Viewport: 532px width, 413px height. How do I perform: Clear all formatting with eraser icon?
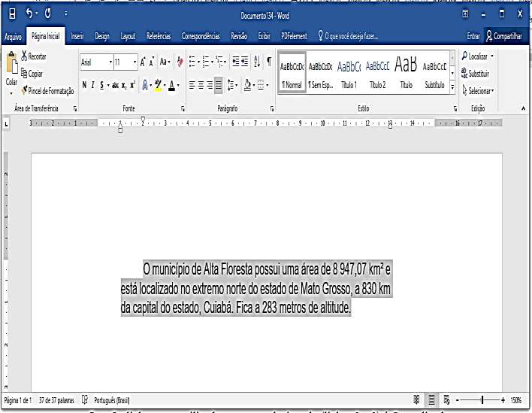coord(180,62)
